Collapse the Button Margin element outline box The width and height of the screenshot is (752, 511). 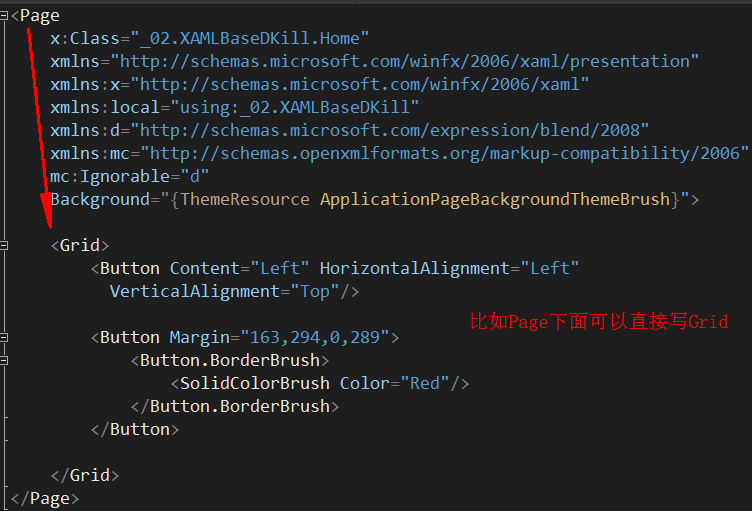click(x=3, y=337)
